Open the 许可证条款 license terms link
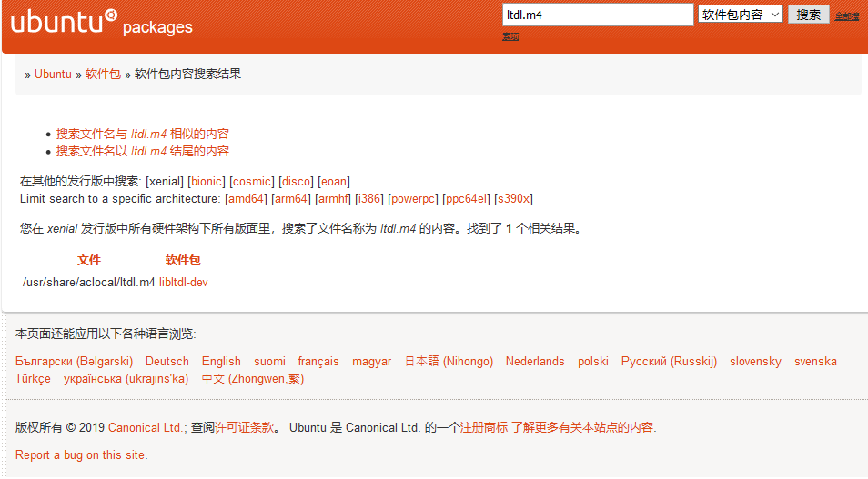This screenshot has width=868, height=479. [244, 427]
